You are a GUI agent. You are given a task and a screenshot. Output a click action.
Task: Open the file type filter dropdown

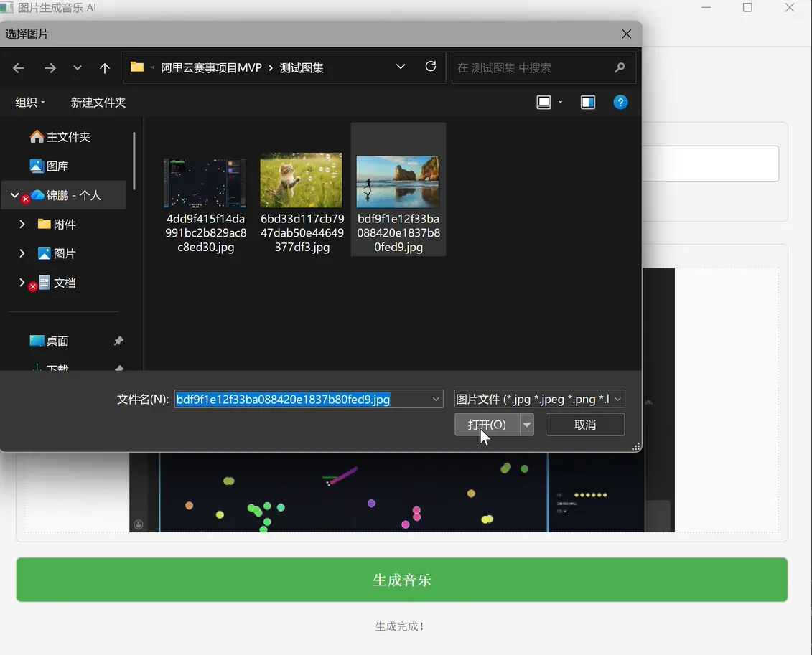tap(539, 399)
